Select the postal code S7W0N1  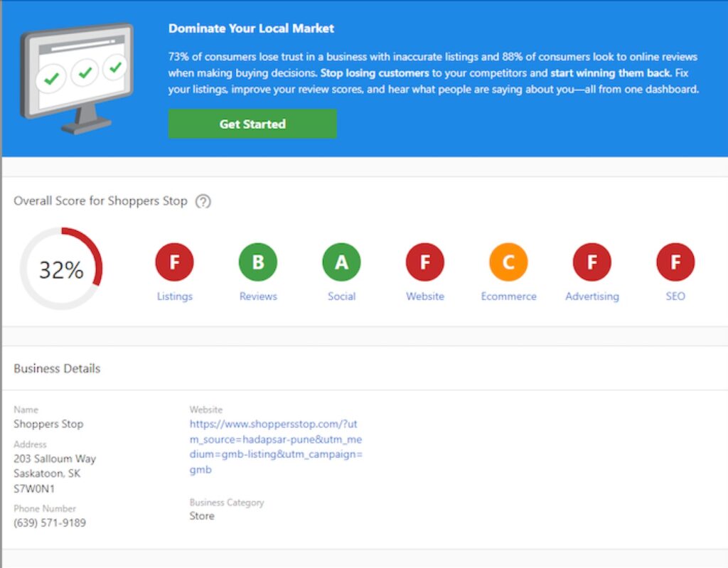point(34,488)
